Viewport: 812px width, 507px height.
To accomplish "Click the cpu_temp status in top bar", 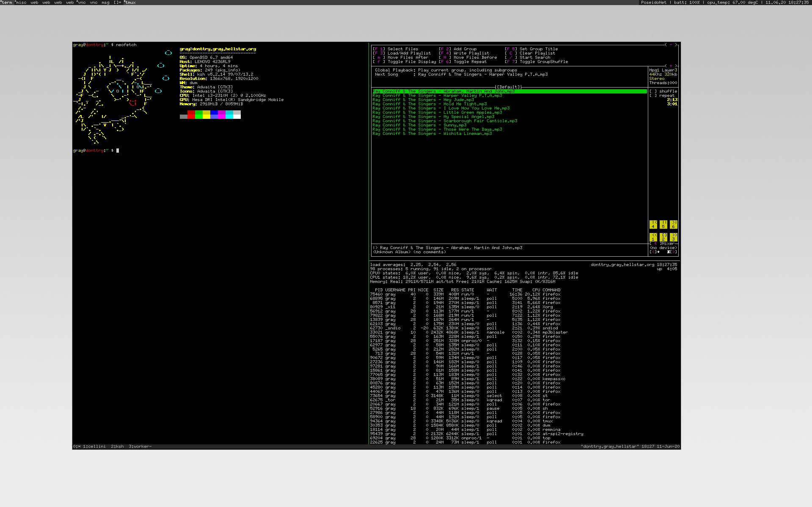I will [732, 3].
